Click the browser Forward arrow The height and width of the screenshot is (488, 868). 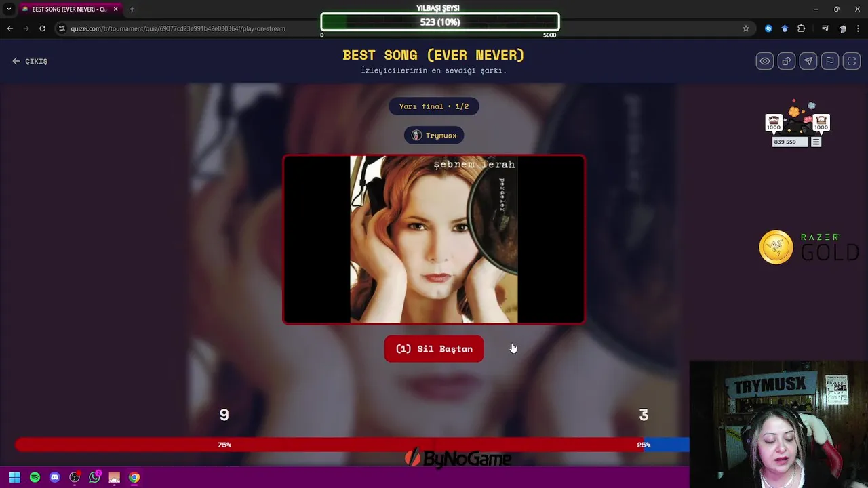coord(26,28)
